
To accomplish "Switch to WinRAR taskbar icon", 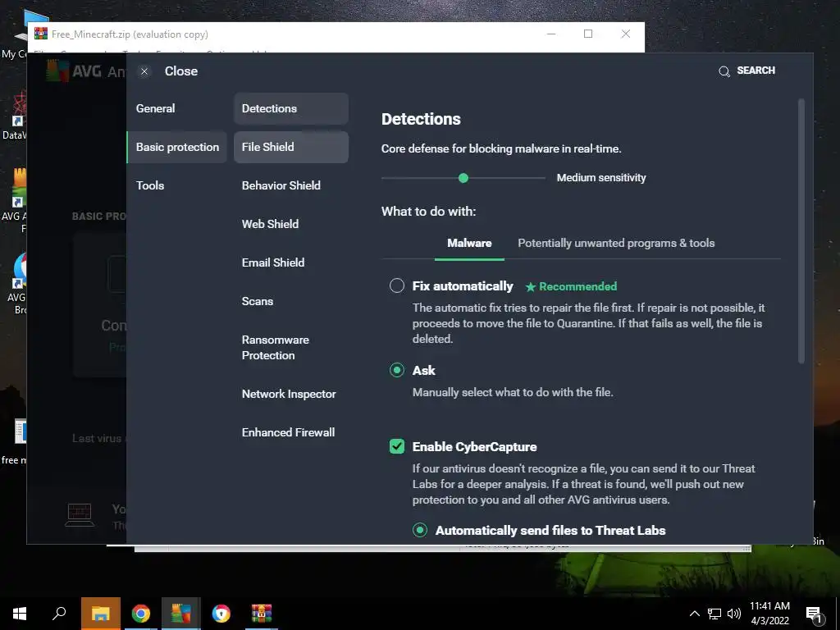I will [262, 614].
